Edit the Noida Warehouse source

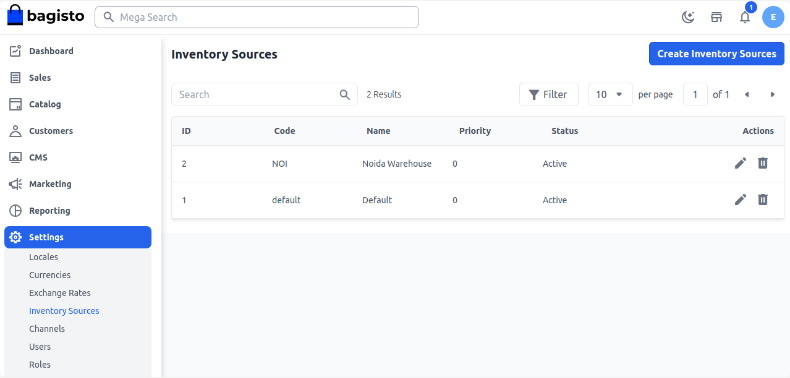point(740,163)
